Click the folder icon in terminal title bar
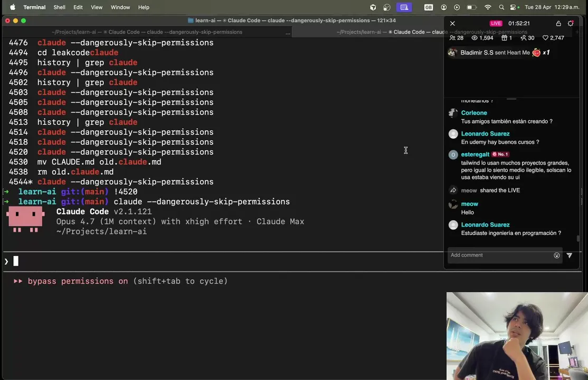 tap(191, 21)
